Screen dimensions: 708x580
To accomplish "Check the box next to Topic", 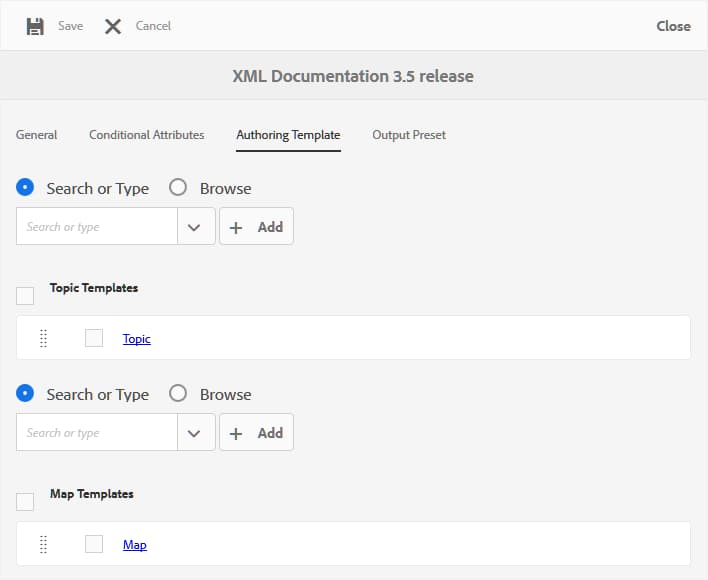I will click(94, 339).
